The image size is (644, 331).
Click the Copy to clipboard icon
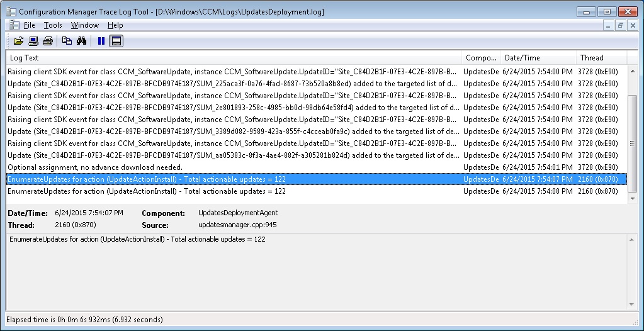click(67, 41)
